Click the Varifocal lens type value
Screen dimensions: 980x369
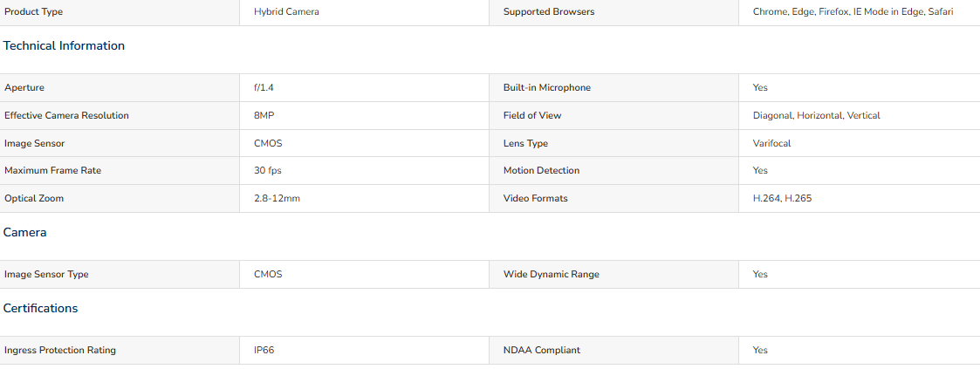point(772,144)
